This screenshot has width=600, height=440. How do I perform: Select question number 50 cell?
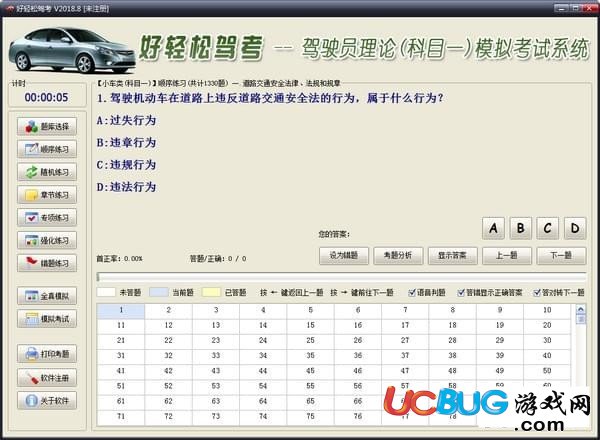pyautogui.click(x=547, y=371)
